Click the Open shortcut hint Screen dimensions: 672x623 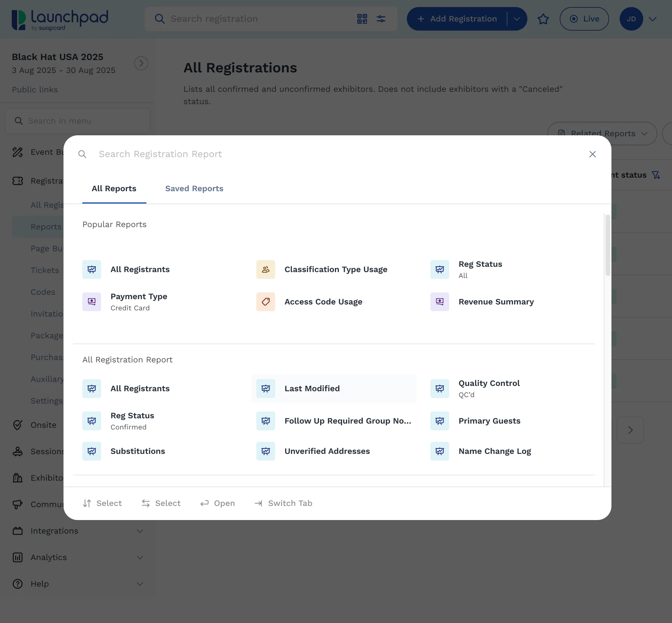pyautogui.click(x=217, y=503)
